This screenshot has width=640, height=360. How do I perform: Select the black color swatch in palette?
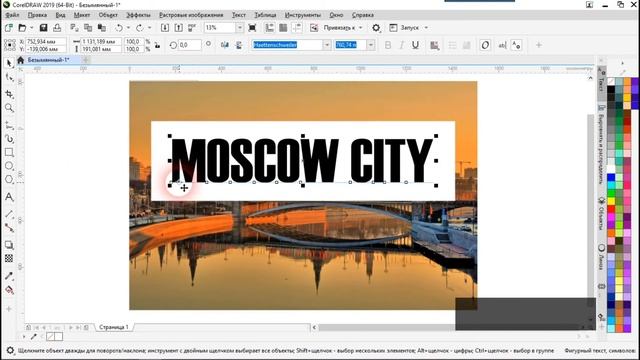coord(611,89)
